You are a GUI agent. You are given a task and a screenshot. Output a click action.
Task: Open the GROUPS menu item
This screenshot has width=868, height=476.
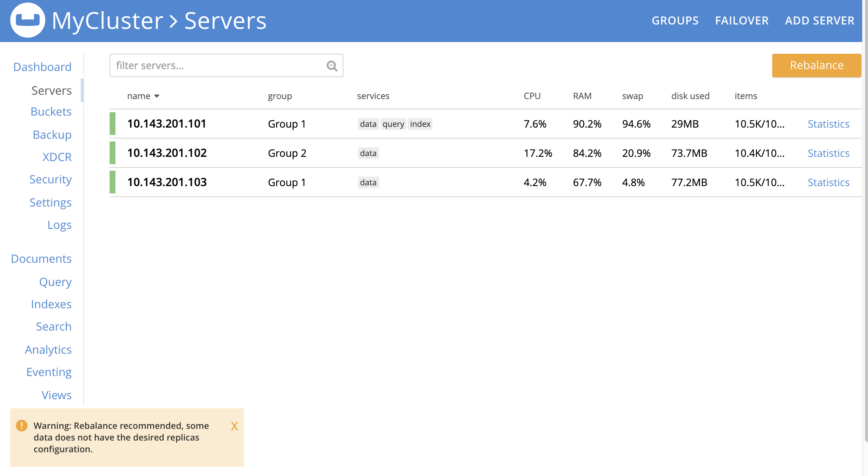coord(675,20)
